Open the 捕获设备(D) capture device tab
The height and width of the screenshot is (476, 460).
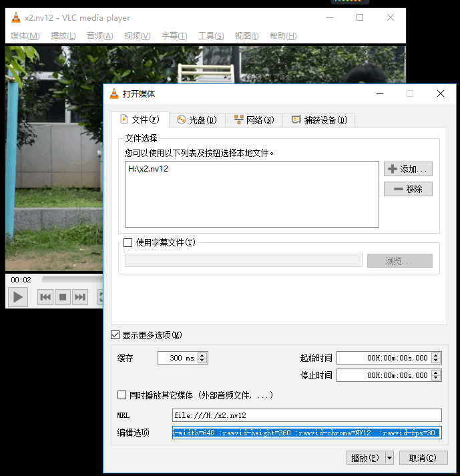(x=319, y=120)
